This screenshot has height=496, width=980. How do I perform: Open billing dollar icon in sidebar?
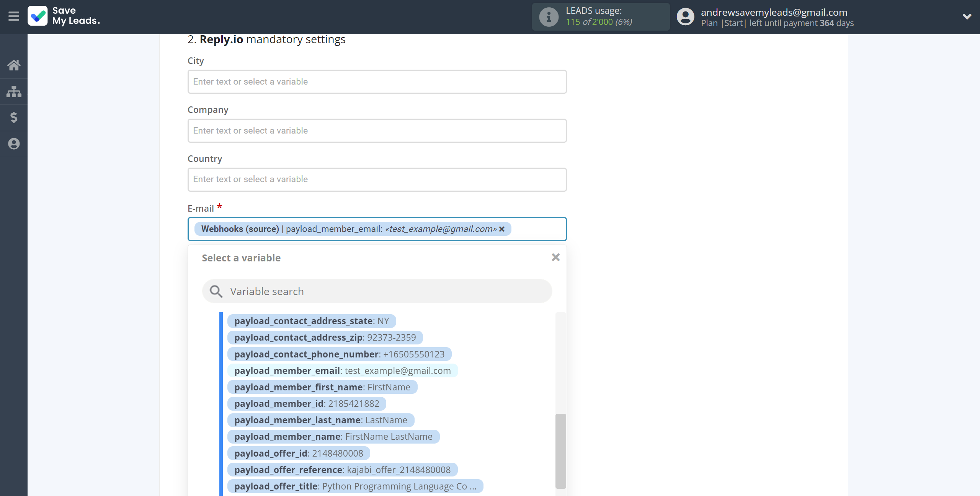14,117
